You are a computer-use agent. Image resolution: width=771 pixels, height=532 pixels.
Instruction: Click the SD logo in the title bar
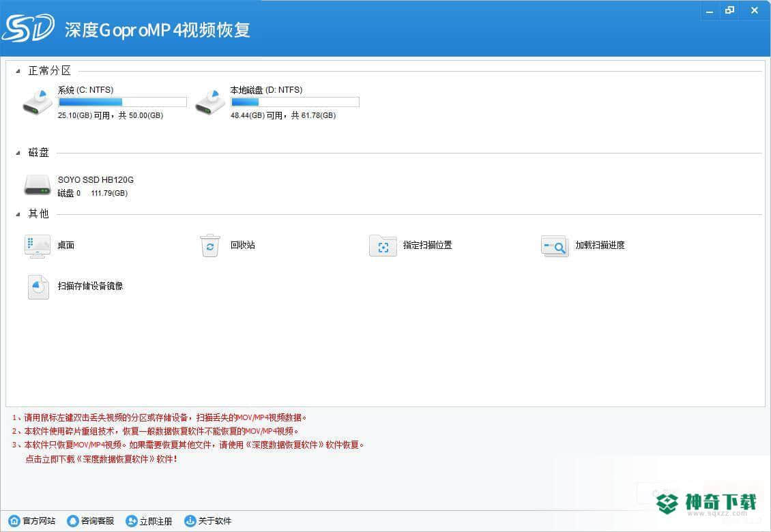(x=28, y=28)
